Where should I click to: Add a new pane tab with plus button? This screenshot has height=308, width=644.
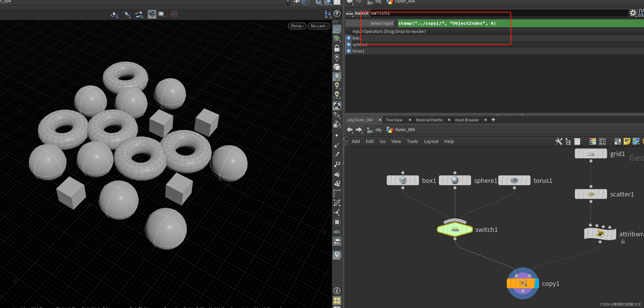(x=493, y=120)
